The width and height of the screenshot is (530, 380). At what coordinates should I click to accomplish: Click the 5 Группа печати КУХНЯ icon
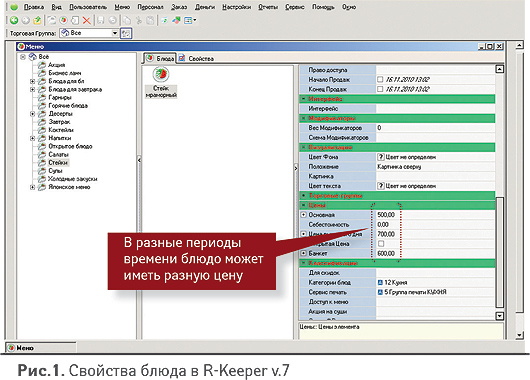tap(380, 292)
